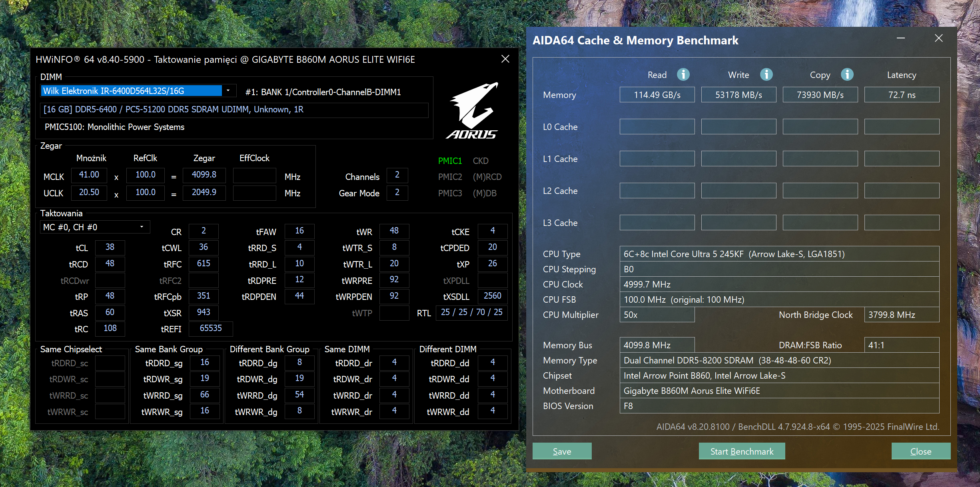980x487 pixels.
Task: Click the Read info icon
Action: coord(683,74)
